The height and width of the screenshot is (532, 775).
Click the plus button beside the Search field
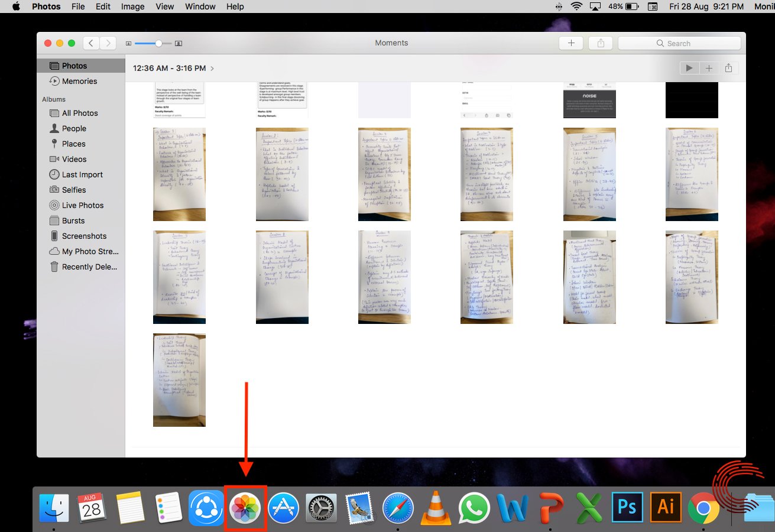(x=571, y=43)
